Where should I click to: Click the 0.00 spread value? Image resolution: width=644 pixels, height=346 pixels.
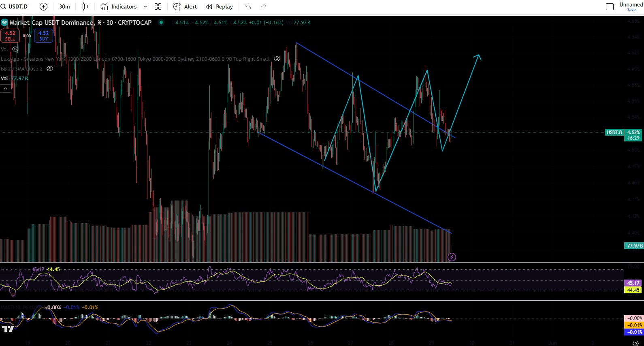[x=27, y=36]
